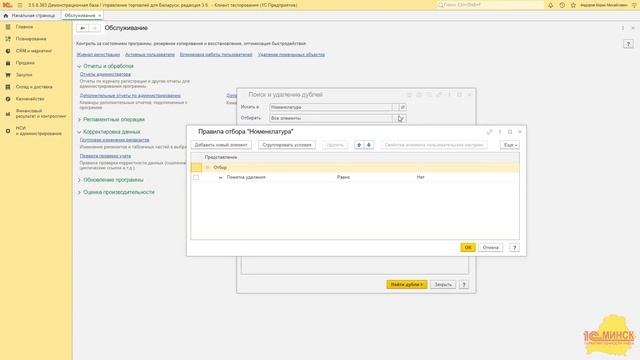Click the forward arrow on Обслуживание page

coord(94,28)
